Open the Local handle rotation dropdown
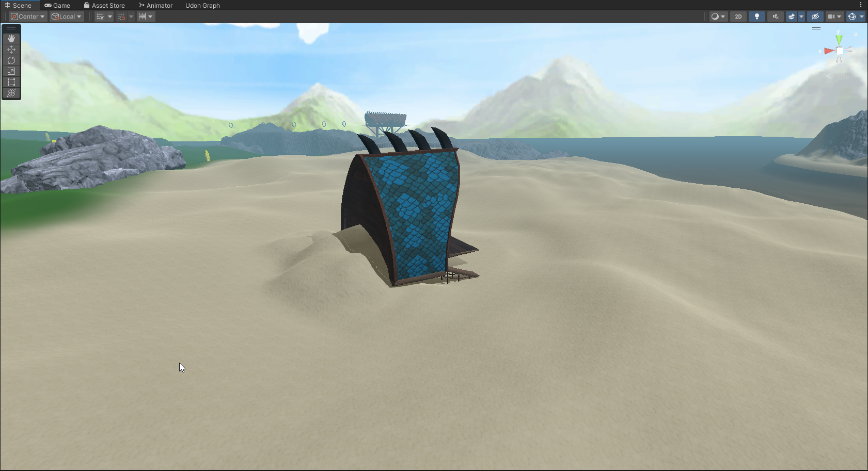The image size is (868, 471). (x=67, y=17)
